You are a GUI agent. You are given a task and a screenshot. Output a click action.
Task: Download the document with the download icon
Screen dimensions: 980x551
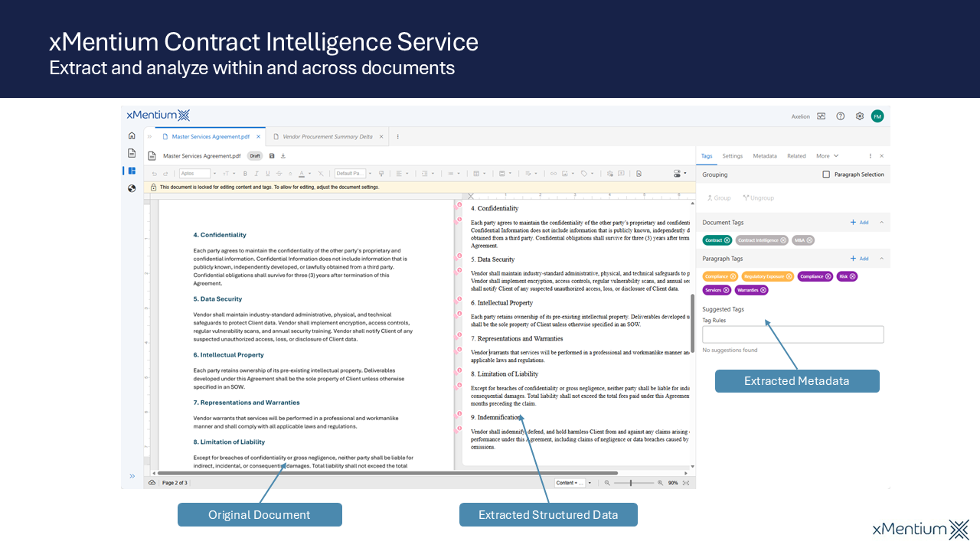[x=283, y=155]
